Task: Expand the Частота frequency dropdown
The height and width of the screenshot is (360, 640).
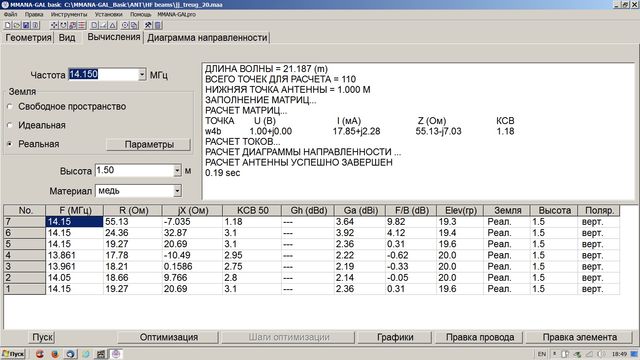Action: tap(142, 74)
